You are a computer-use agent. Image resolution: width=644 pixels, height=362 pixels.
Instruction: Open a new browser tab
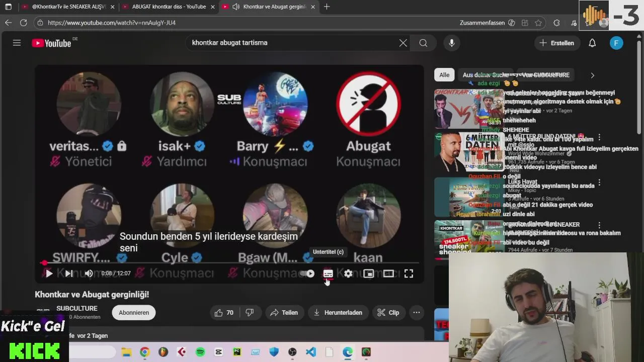(327, 7)
